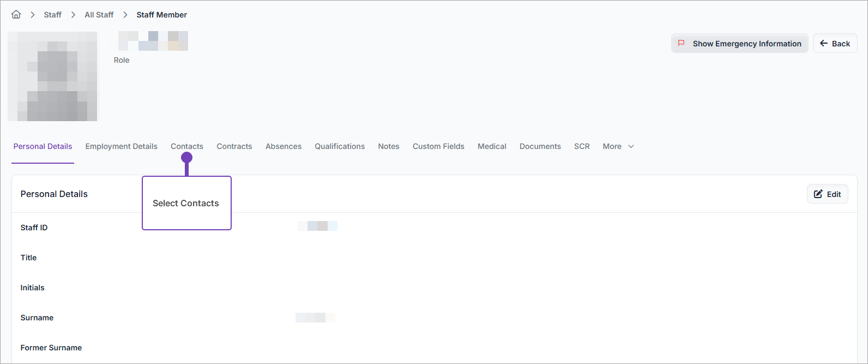Click the home icon in breadcrumb
Screen dimensions: 868x364
point(16,15)
